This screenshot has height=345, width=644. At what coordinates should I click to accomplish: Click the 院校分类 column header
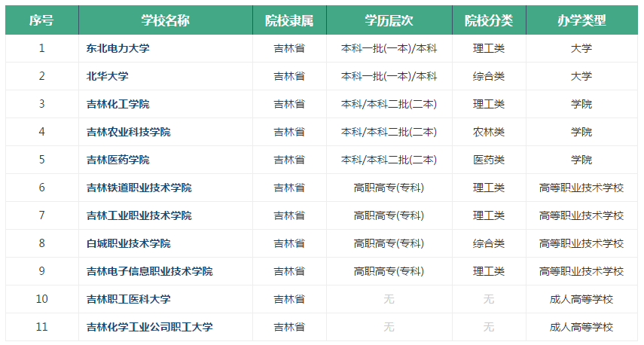tap(489, 20)
